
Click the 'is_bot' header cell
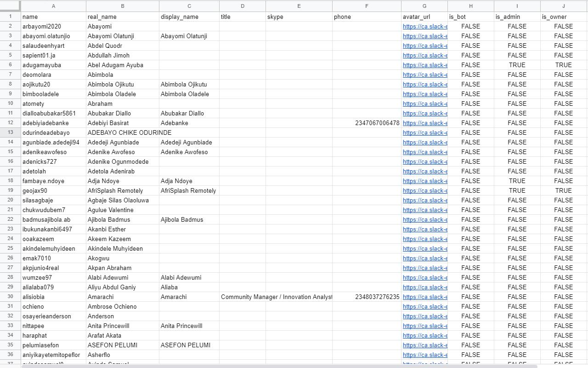click(471, 17)
